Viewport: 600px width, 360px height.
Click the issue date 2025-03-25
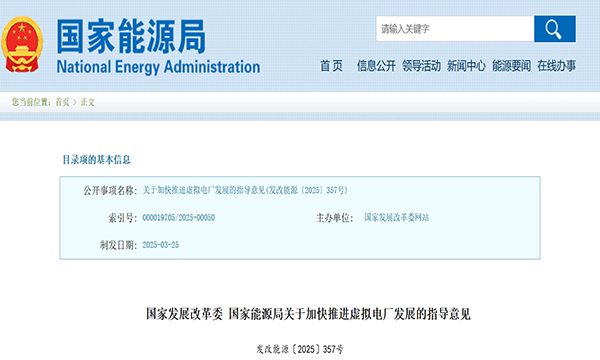[161, 245]
